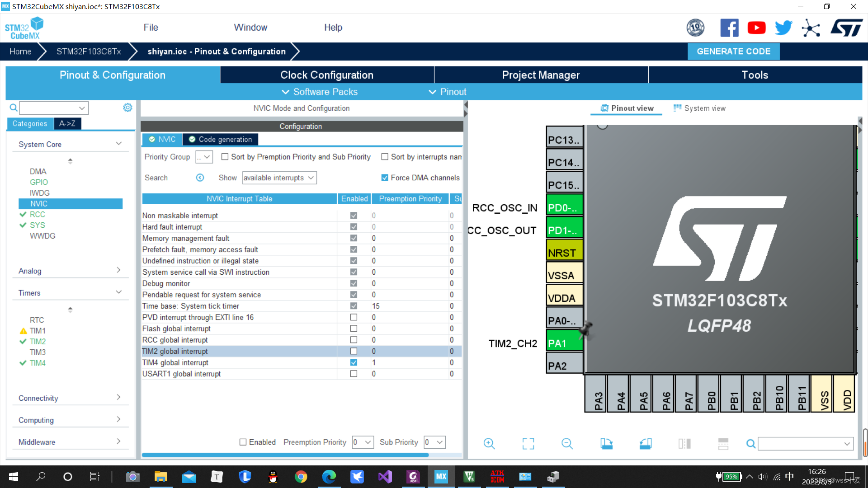Open the bottom Preemption Priority dropdown
Image resolution: width=868 pixels, height=488 pixels.
pos(363,442)
